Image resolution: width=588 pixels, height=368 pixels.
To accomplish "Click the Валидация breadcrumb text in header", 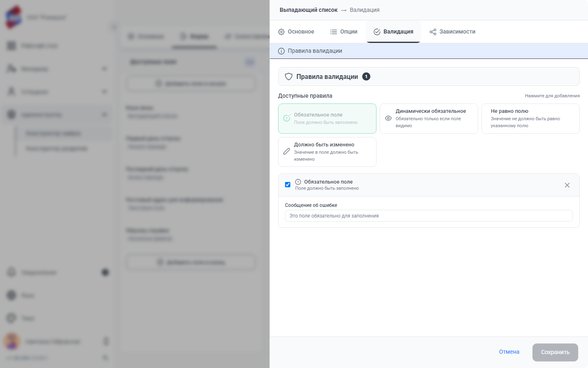I will [365, 10].
